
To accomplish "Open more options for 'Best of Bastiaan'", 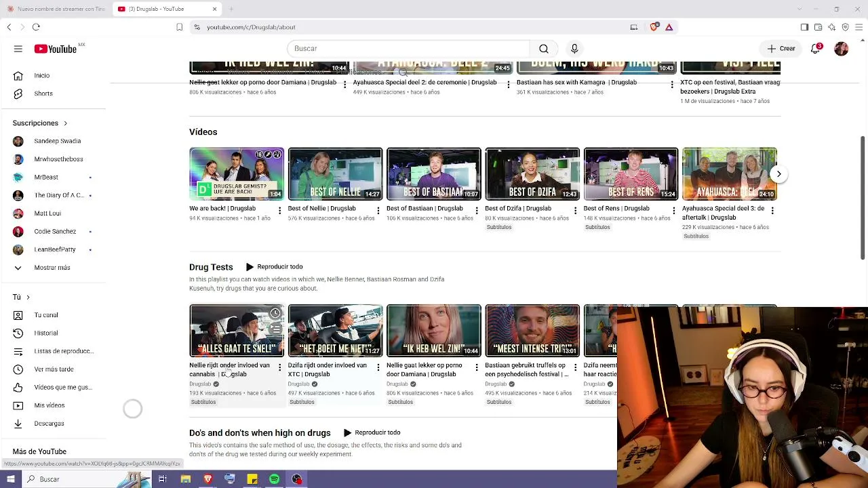I will [477, 211].
